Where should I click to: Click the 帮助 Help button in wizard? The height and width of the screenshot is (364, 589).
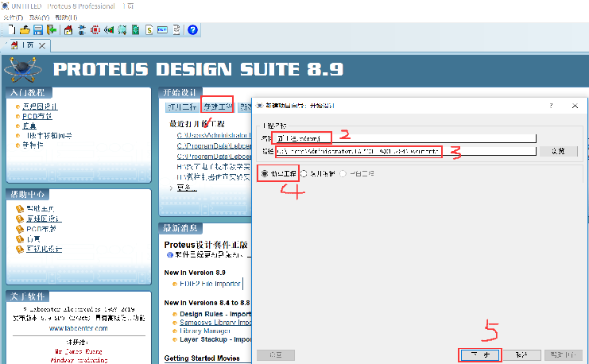coord(563,354)
